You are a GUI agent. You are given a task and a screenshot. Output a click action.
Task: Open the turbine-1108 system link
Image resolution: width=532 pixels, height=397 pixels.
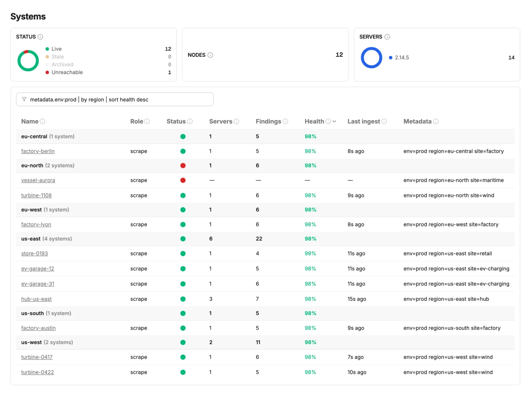coord(37,195)
